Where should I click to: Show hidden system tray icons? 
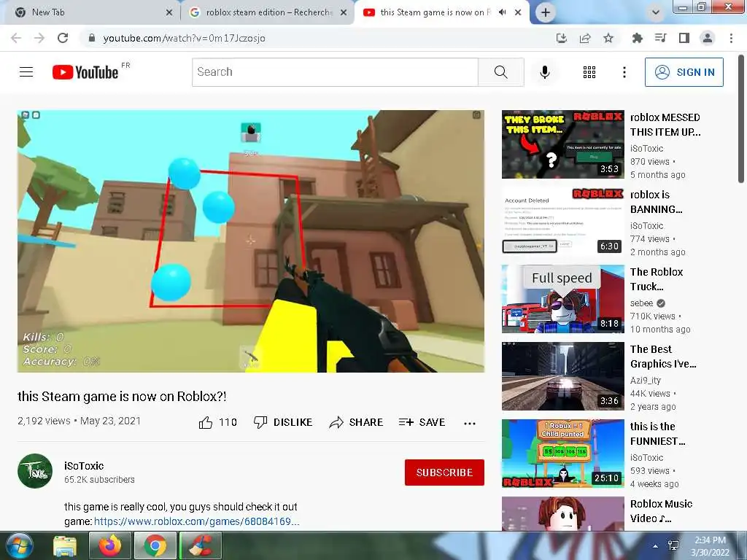tap(656, 547)
